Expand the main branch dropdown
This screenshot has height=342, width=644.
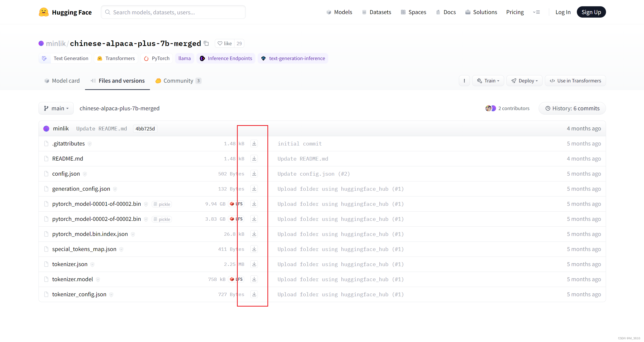(x=56, y=108)
